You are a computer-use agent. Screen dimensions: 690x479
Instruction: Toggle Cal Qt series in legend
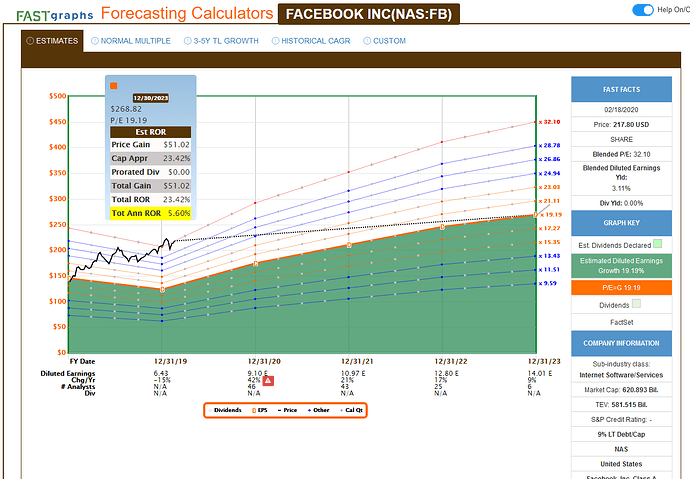click(x=352, y=410)
